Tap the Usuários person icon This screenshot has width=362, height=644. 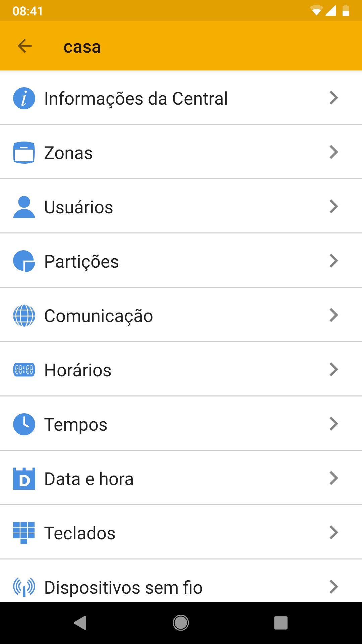click(24, 207)
